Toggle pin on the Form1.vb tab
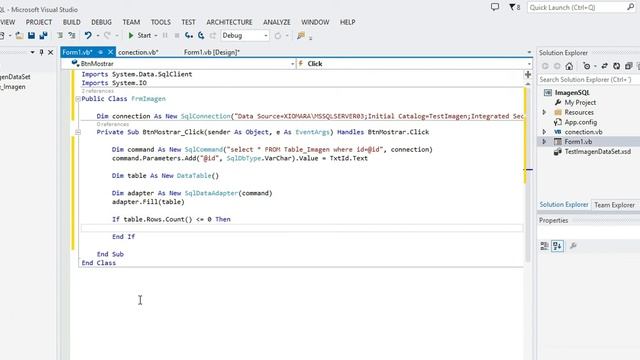This screenshot has width=640, height=360. coord(100,52)
